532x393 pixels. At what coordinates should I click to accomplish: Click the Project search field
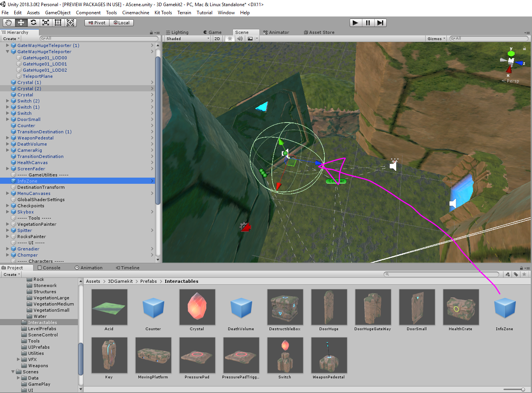(441, 274)
